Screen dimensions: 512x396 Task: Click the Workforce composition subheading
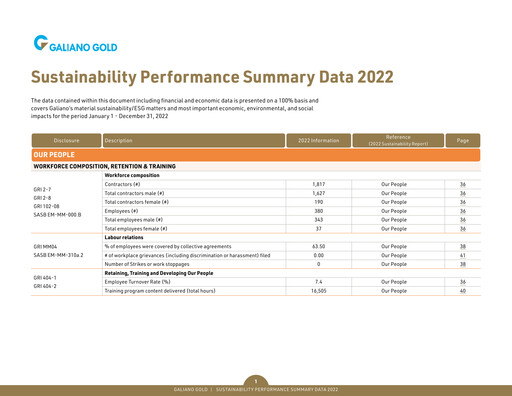point(132,175)
